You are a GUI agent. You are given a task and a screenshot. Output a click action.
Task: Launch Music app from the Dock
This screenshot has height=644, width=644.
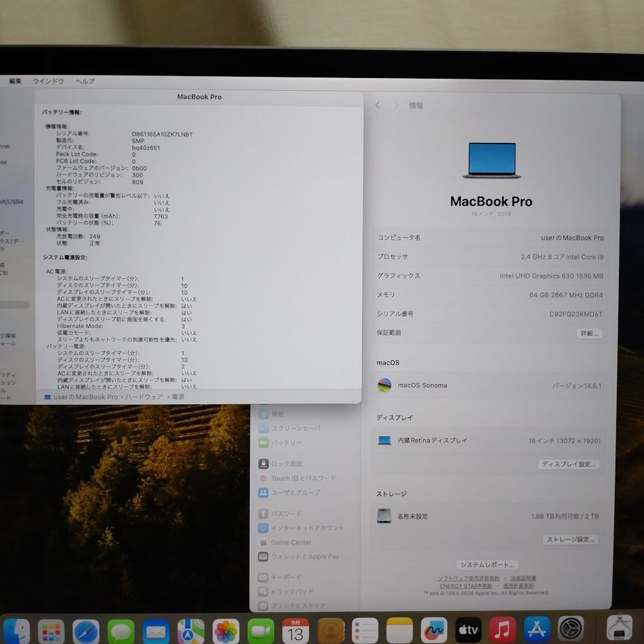click(503, 630)
